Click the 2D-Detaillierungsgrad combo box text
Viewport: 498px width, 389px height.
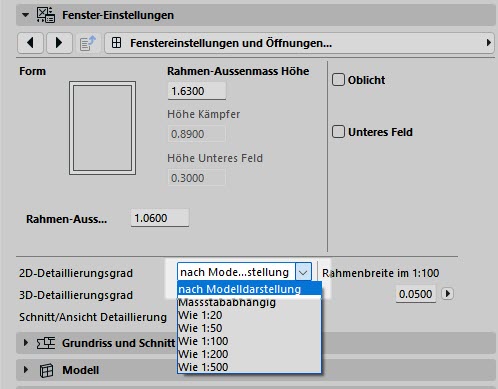(x=236, y=272)
